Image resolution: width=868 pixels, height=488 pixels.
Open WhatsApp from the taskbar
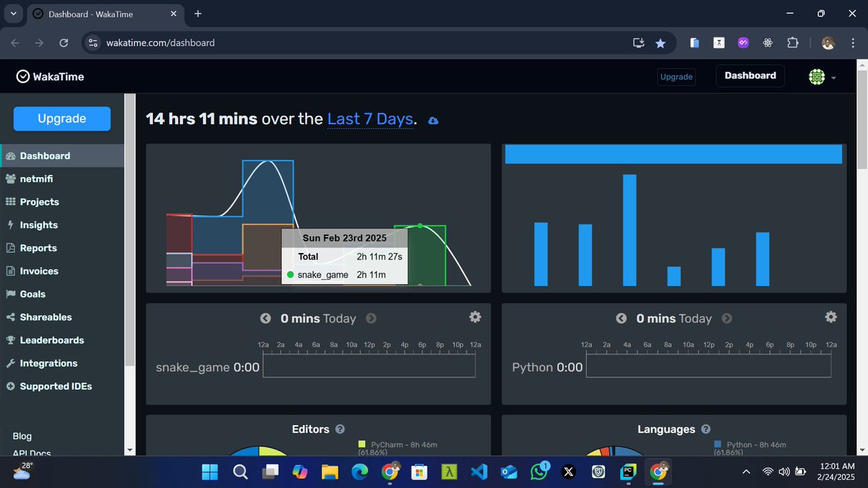click(x=539, y=472)
